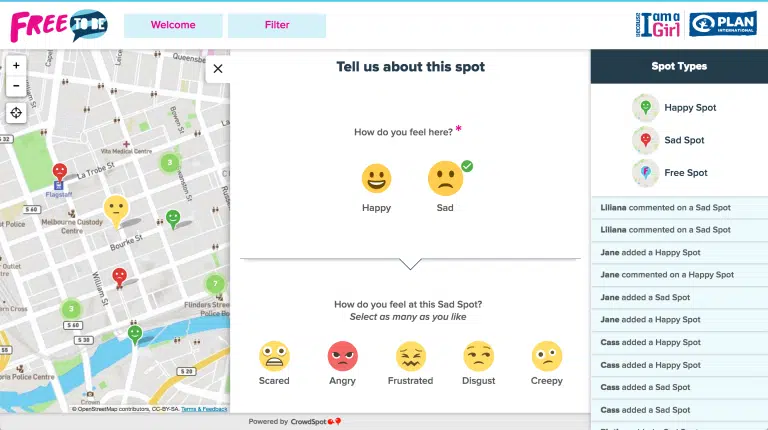
Task: Open first Cass added a Happy Spot entry
Action: (679, 342)
